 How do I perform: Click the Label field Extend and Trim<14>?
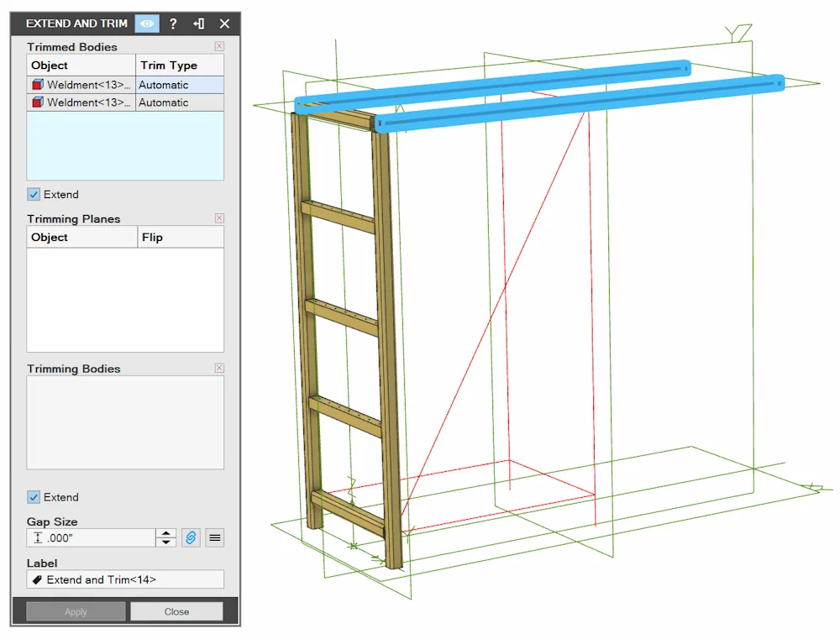(x=125, y=579)
